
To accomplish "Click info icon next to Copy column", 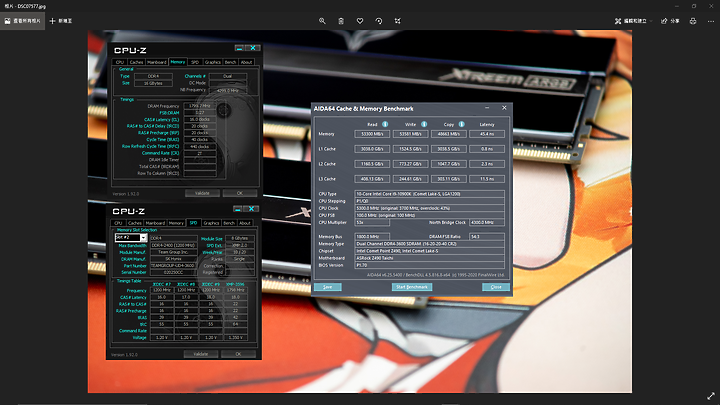I will click(461, 124).
